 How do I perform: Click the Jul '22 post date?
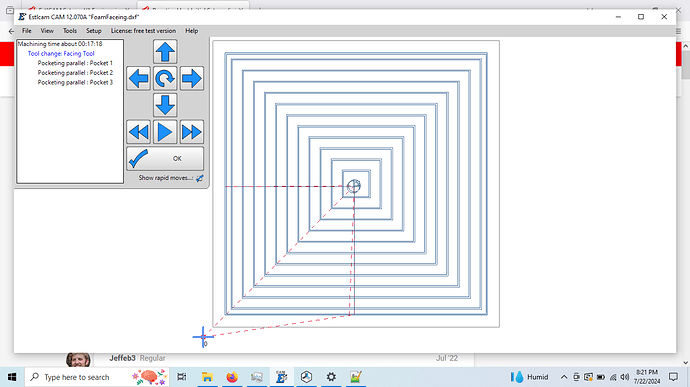(447, 358)
